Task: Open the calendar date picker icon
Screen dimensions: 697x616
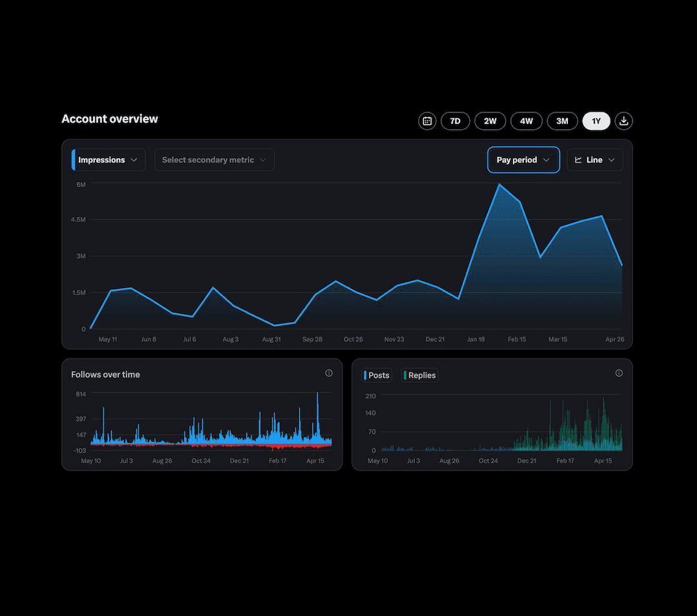Action: click(x=427, y=121)
